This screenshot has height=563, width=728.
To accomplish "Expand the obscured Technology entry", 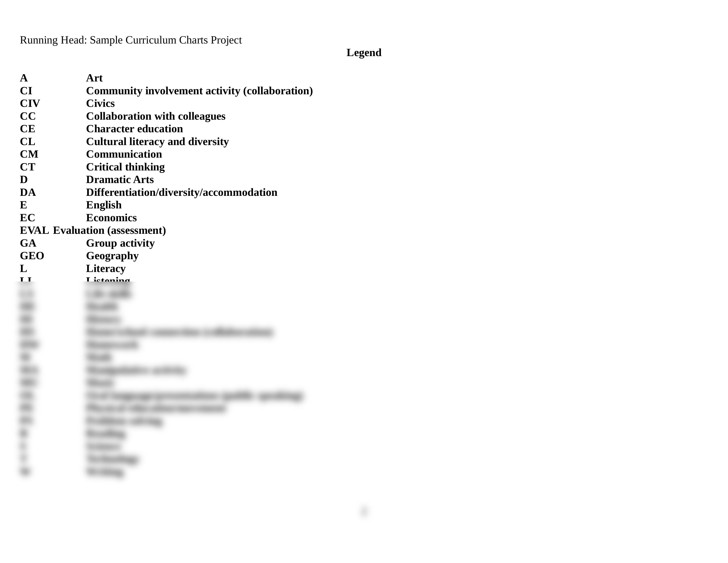I will (x=113, y=459).
